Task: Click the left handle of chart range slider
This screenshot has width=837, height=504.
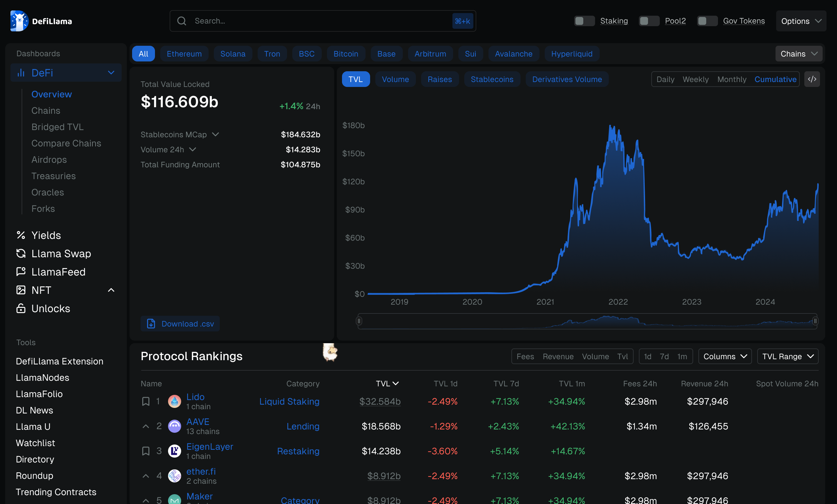Action: (x=359, y=321)
